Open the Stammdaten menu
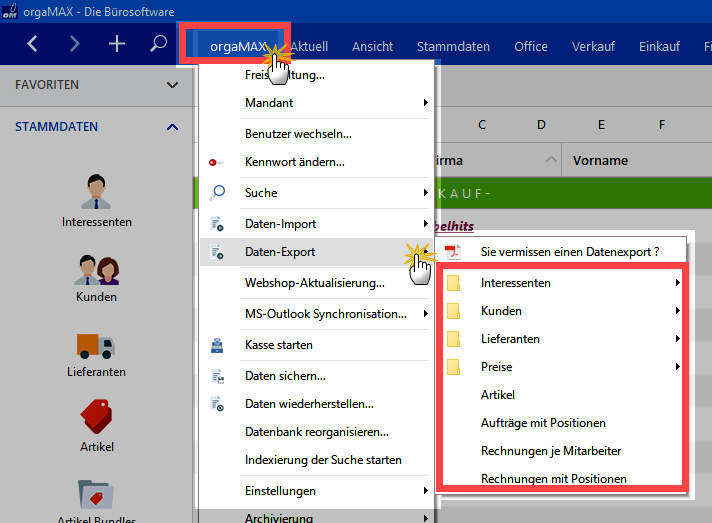The height and width of the screenshot is (523, 712). [453, 46]
